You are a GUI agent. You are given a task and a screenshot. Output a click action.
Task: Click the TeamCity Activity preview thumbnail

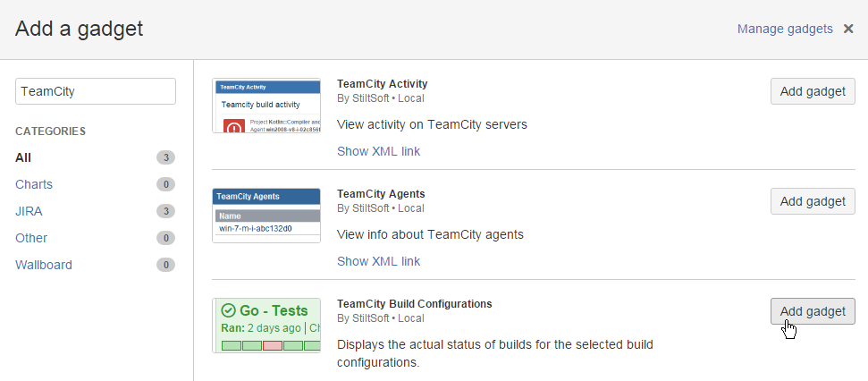(x=266, y=106)
